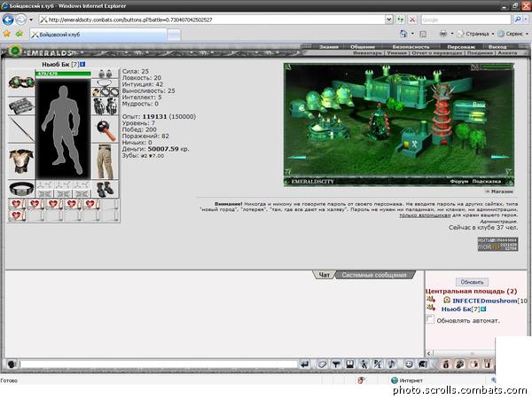Switch to the Системные сообщения tab

(x=374, y=275)
